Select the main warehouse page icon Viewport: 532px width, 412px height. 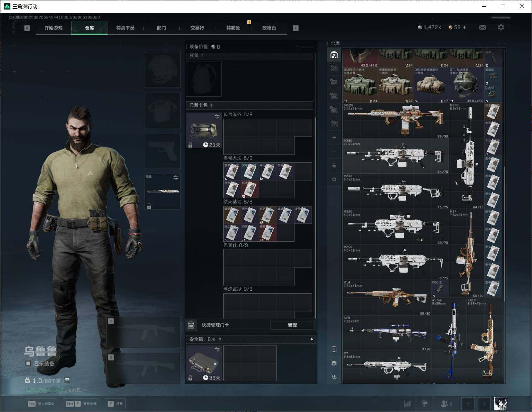coord(334,55)
